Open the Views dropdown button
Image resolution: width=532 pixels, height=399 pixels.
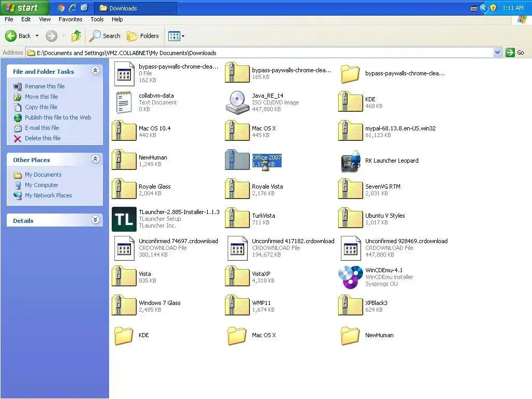point(177,36)
